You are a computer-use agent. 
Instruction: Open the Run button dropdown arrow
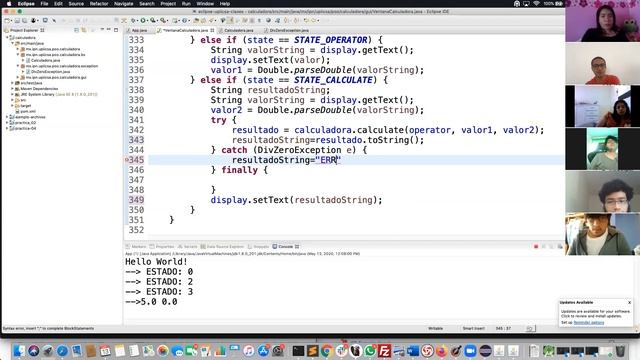[x=148, y=20]
